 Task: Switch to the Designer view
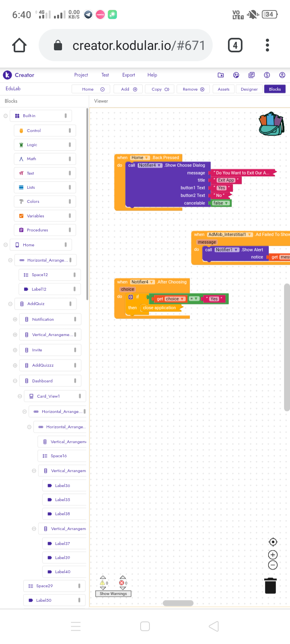pyautogui.click(x=249, y=89)
